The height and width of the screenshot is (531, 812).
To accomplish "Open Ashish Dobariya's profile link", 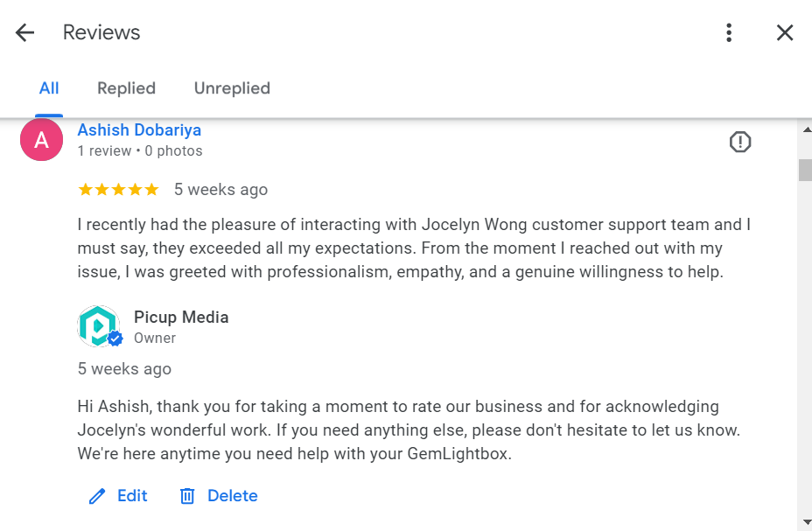I will coord(139,129).
